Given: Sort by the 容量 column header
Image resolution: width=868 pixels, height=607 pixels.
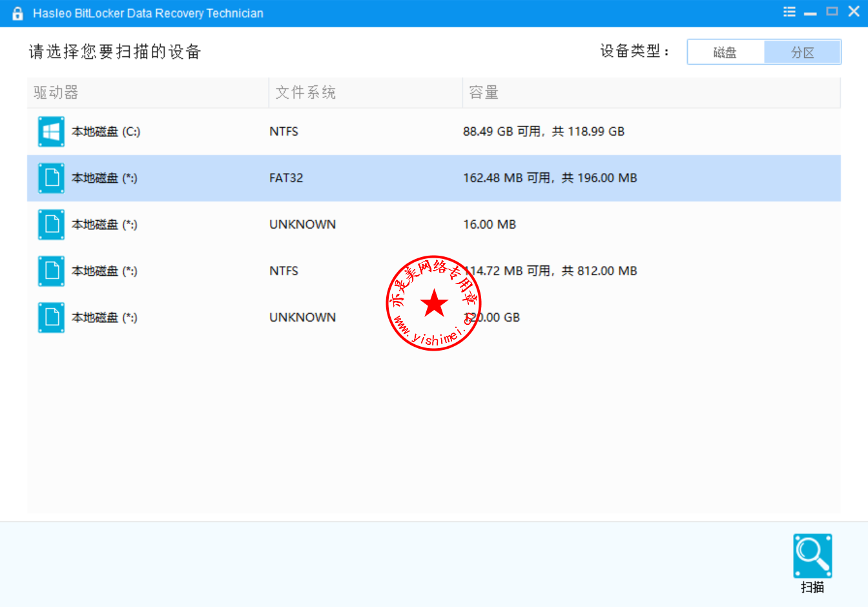Looking at the screenshot, I should [x=484, y=93].
